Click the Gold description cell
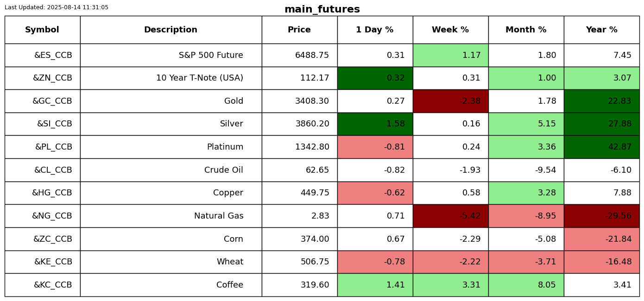 170,101
